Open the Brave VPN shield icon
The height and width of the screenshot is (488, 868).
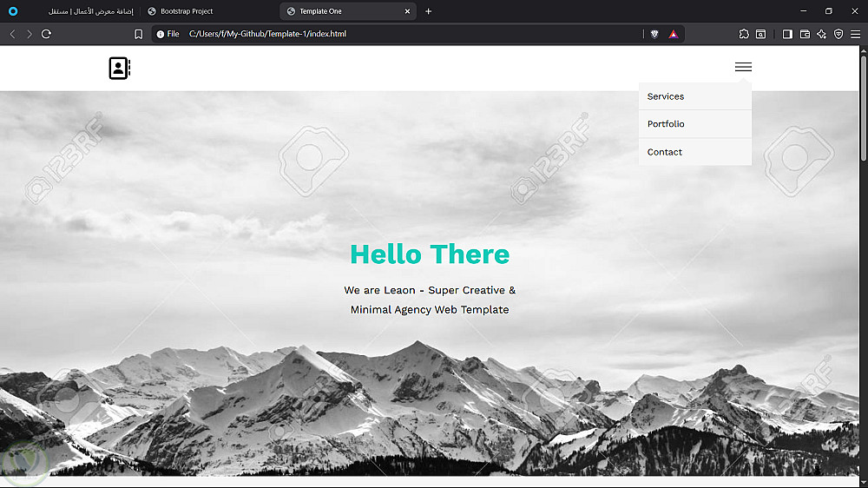[x=838, y=34]
